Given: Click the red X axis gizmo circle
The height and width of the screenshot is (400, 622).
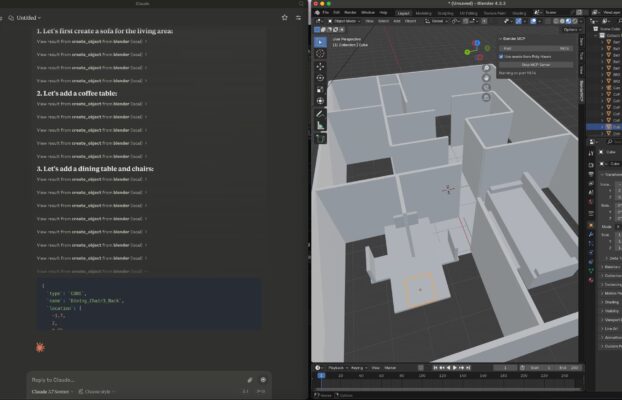Looking at the screenshot, I should click(x=480, y=58).
